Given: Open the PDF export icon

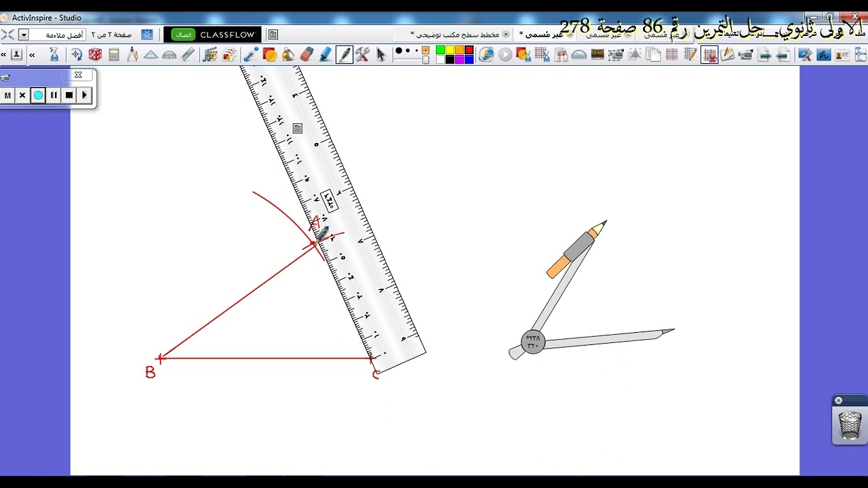Looking at the screenshot, I should [x=561, y=54].
